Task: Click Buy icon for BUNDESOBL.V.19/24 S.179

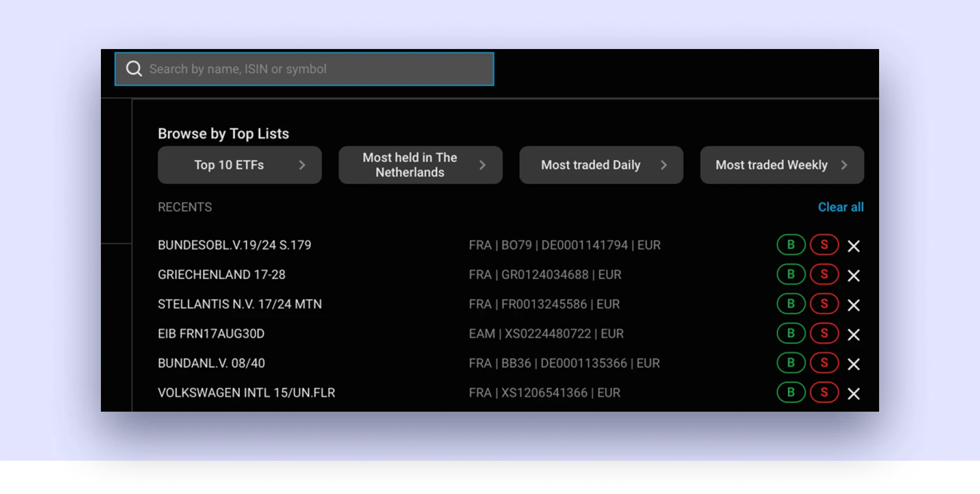Action: [x=791, y=245]
